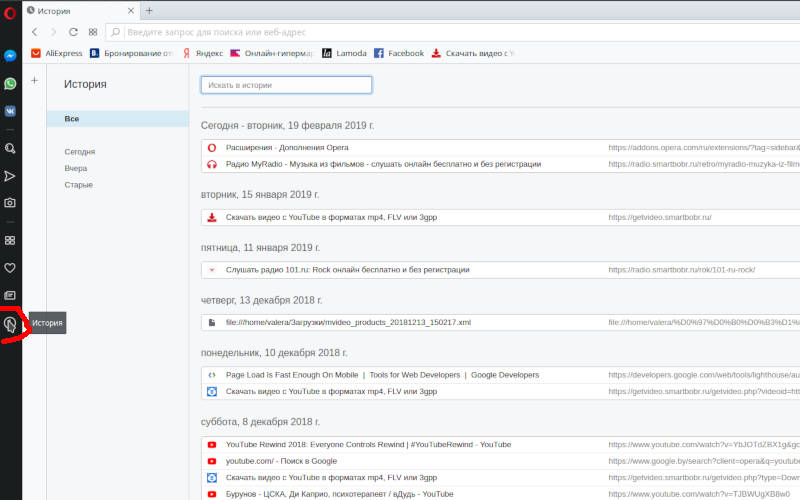Screen dimensions: 800x500
Task: Open WhatsApp sidebar panel
Action: pos(10,83)
